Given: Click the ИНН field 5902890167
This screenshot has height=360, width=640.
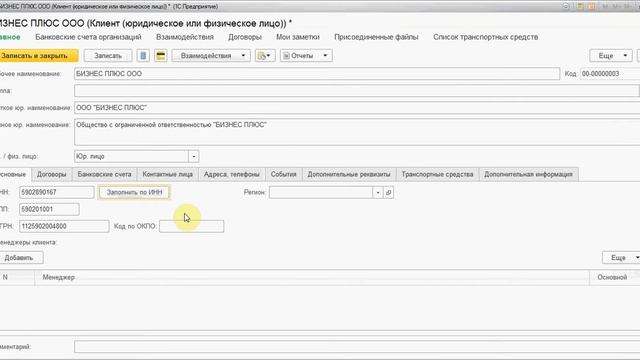Looking at the screenshot, I should click(57, 192).
